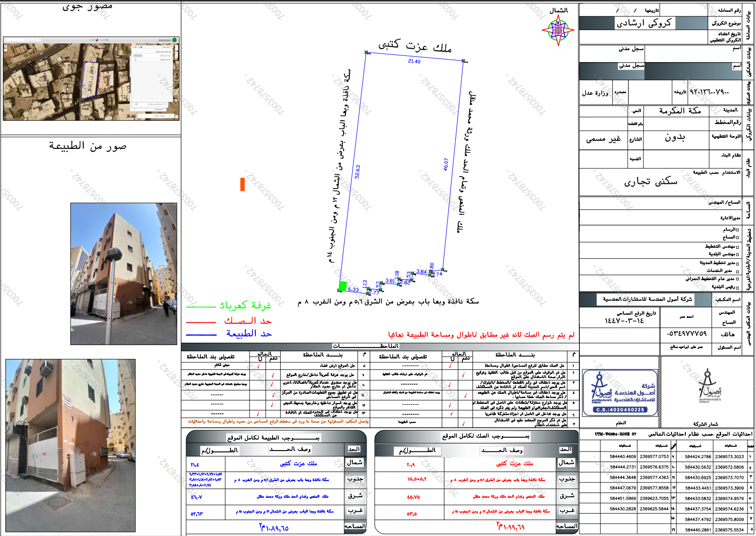Click the coordinate cell 2369575.5534

coord(729,530)
